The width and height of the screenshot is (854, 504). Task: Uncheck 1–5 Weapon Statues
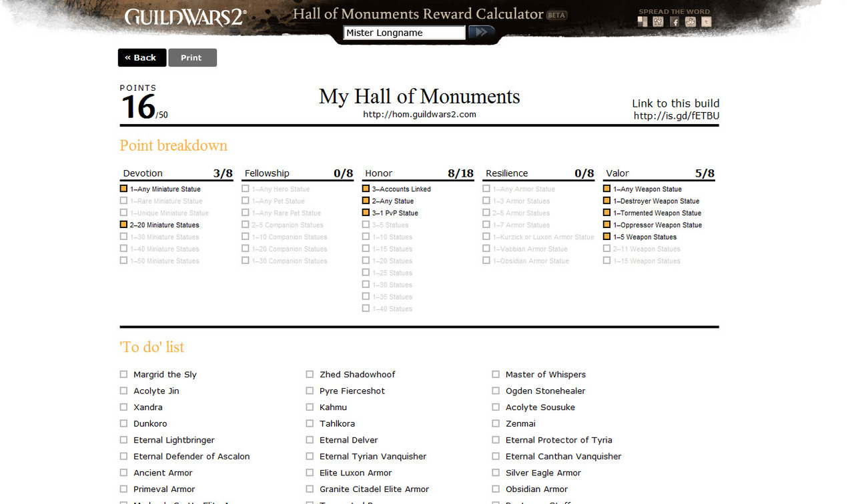[x=607, y=237]
